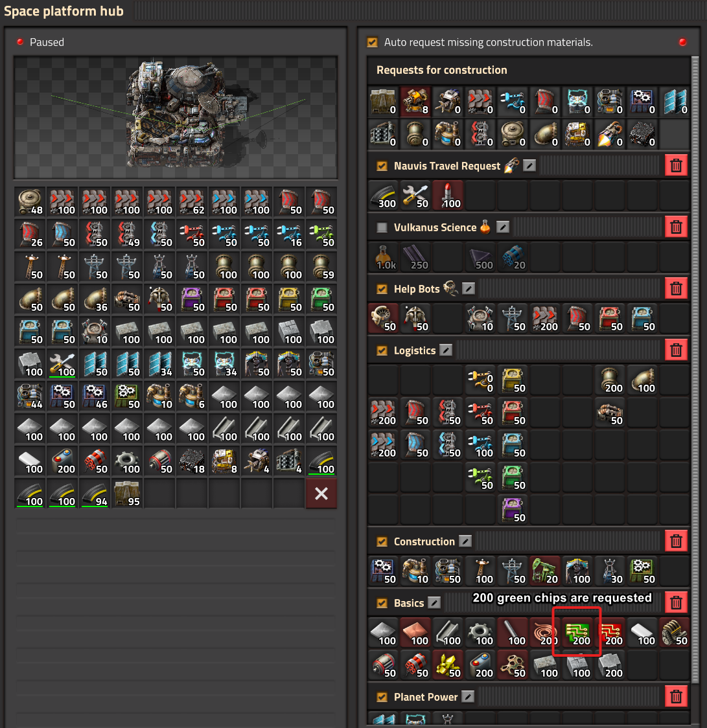Image resolution: width=707 pixels, height=728 pixels.
Task: Click the green circuit request in Basics
Action: pos(577,631)
